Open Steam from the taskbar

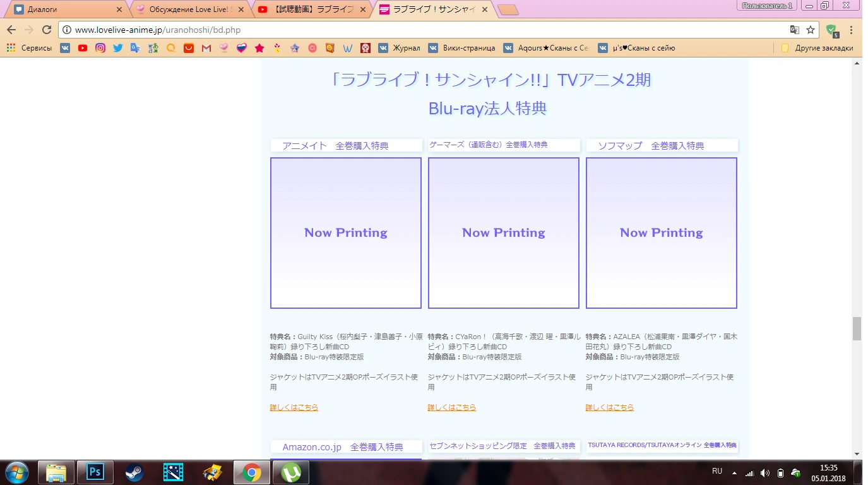tap(134, 472)
